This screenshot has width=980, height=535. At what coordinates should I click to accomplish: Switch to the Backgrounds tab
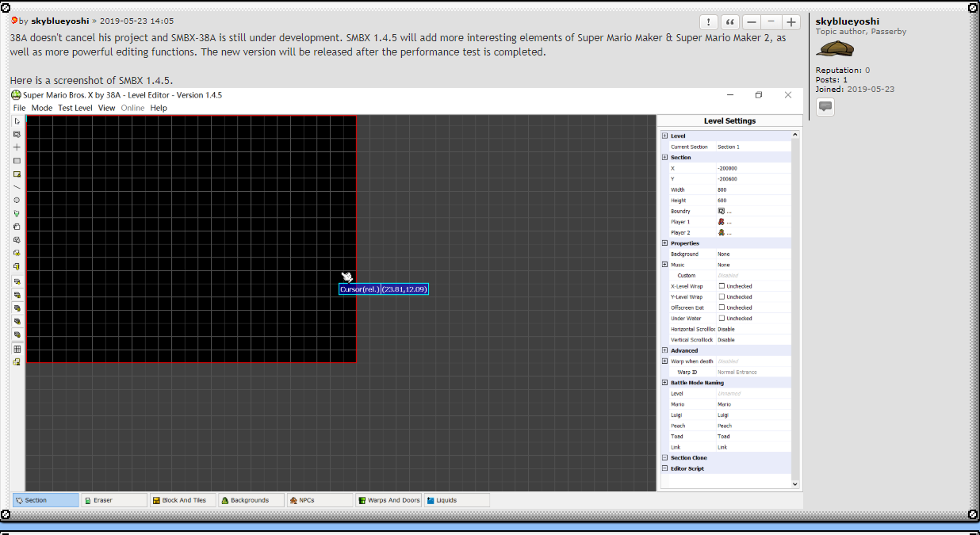(x=251, y=500)
